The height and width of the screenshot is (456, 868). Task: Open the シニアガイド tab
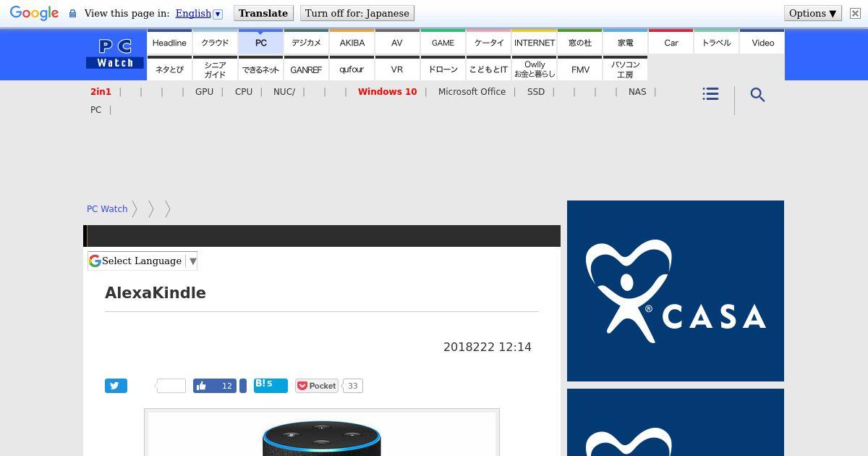(215, 69)
